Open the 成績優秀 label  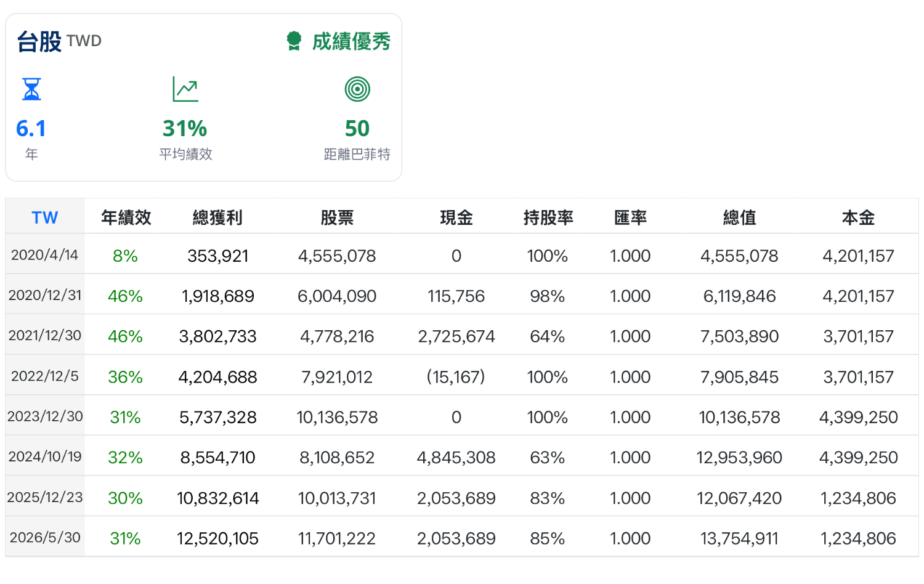click(x=351, y=41)
